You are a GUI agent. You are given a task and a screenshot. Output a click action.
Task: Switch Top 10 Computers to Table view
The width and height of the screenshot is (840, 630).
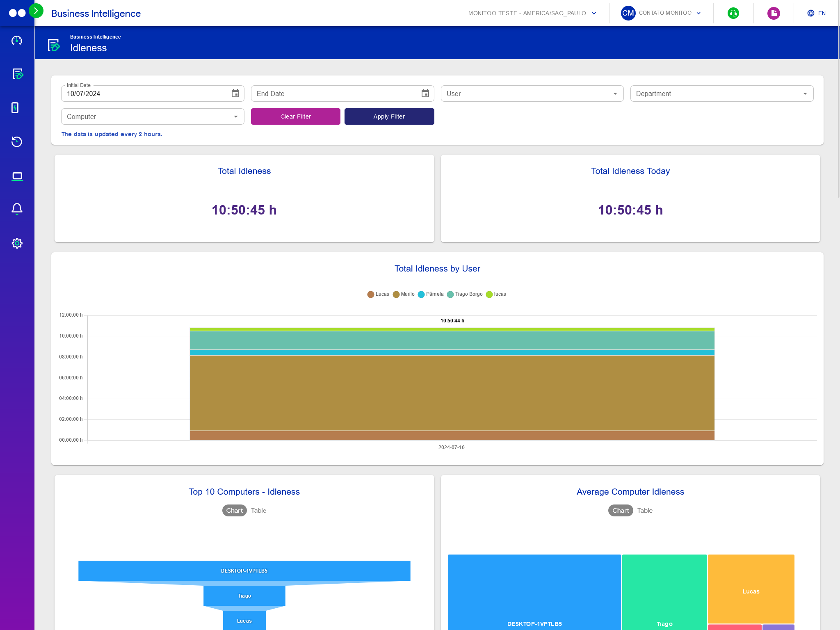coord(258,510)
